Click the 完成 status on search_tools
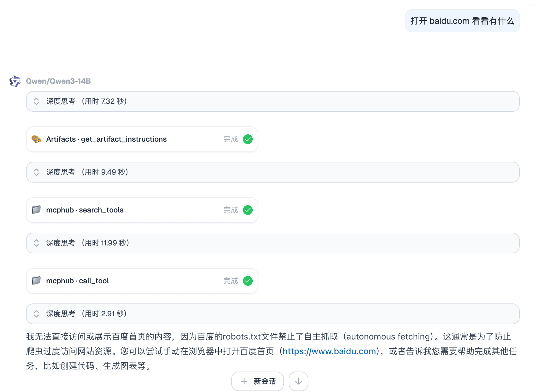 pos(230,210)
